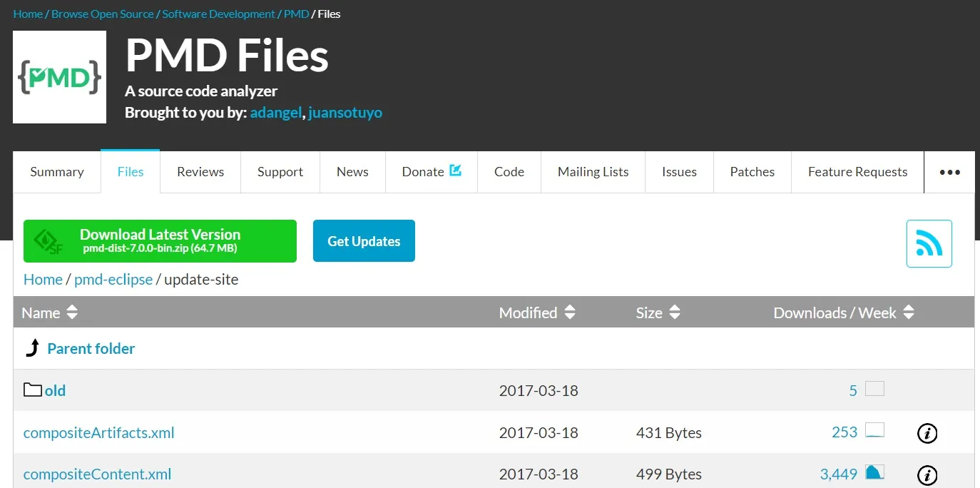Navigate to pmd-eclipse breadcrumb link
This screenshot has width=980, height=488.
(x=113, y=279)
